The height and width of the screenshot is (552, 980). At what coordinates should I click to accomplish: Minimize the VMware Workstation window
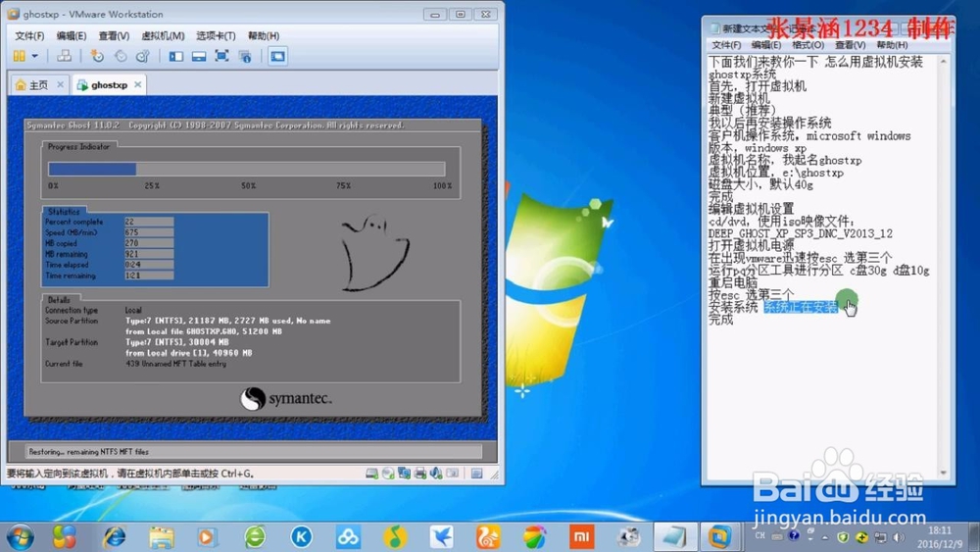click(x=434, y=14)
